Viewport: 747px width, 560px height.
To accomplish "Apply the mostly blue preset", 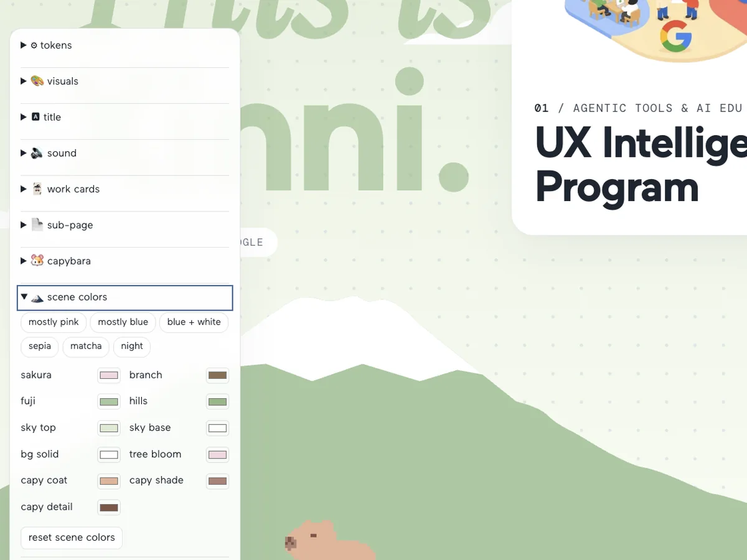I will click(x=123, y=322).
